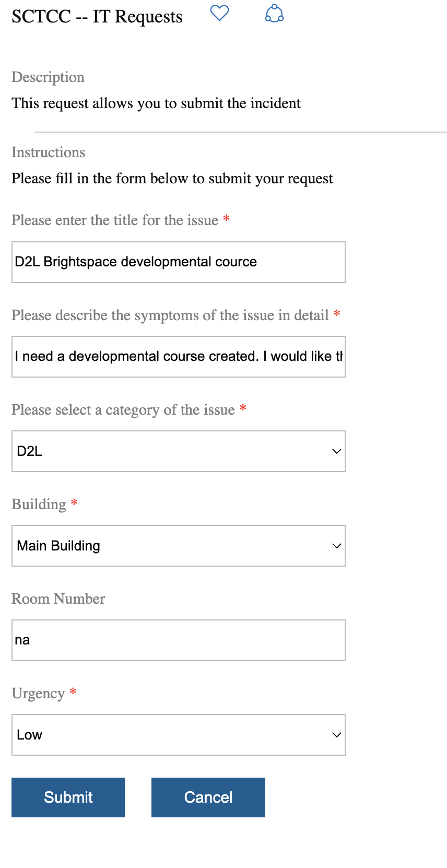Click the Room Number label

58,599
